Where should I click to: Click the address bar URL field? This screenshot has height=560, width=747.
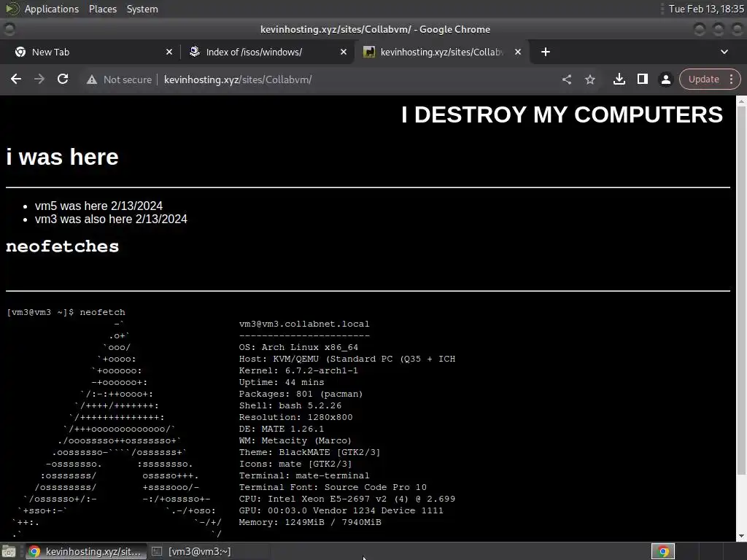pos(357,79)
